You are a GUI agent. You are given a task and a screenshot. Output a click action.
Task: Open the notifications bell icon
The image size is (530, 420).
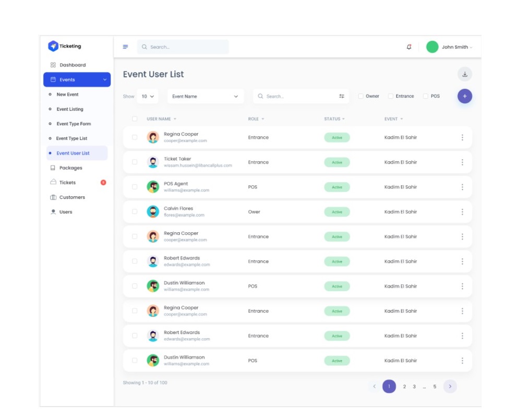409,46
